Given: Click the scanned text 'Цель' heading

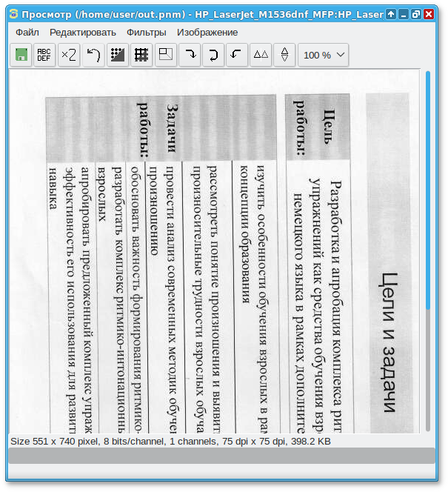Looking at the screenshot, I should point(329,127).
